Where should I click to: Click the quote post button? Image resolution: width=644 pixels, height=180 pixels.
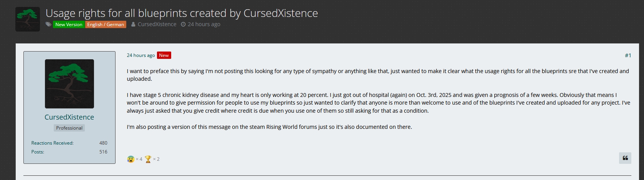click(x=625, y=158)
